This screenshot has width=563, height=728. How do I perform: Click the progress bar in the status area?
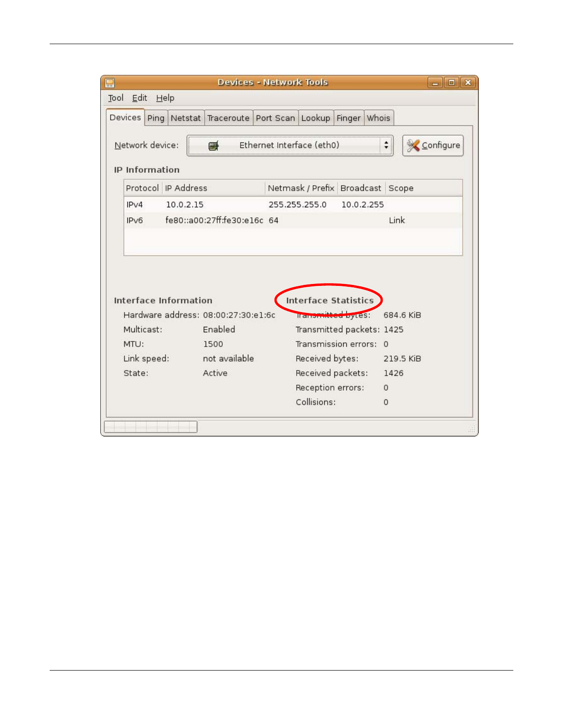150,427
